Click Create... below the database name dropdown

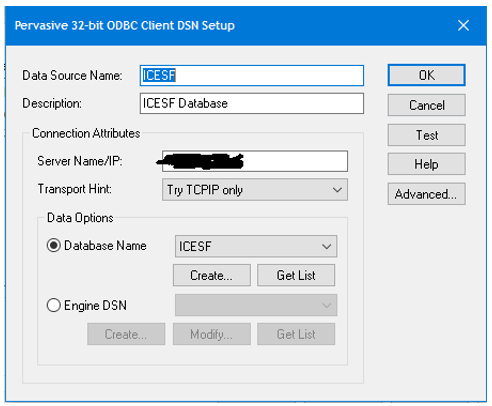point(212,275)
